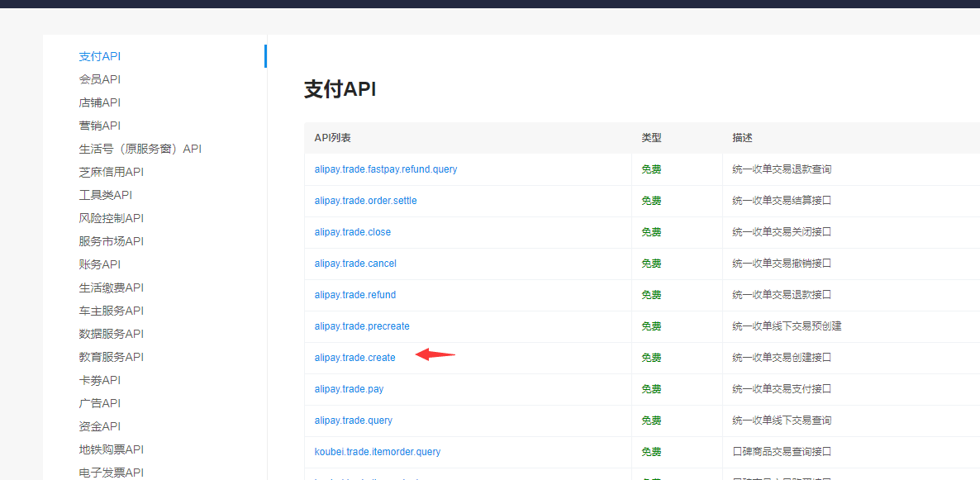Screen dimensions: 980x480
Task: Select 生活号（原服务窗）API
Action: pyautogui.click(x=140, y=149)
